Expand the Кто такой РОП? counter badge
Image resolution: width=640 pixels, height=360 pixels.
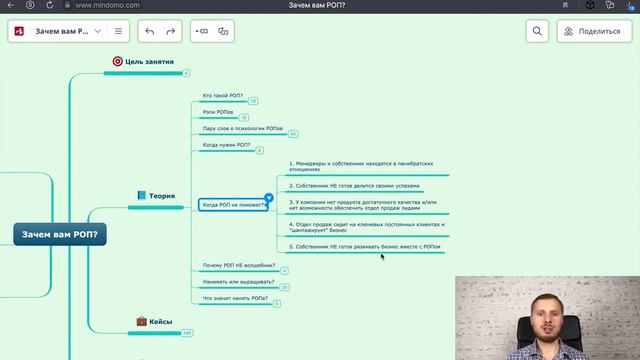[x=253, y=101]
